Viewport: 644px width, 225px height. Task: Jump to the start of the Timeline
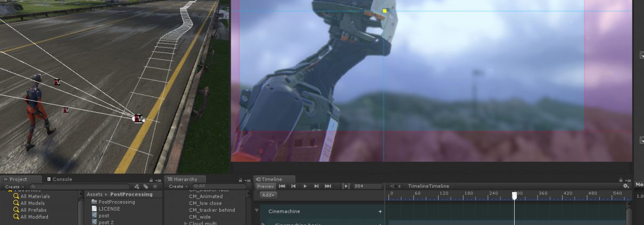click(282, 186)
